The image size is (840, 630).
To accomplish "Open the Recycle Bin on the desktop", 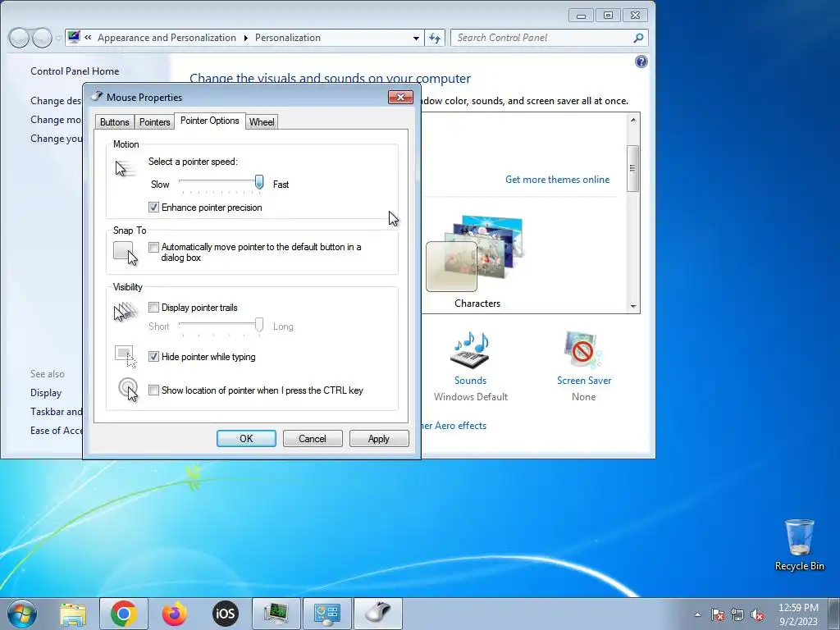I will click(799, 545).
